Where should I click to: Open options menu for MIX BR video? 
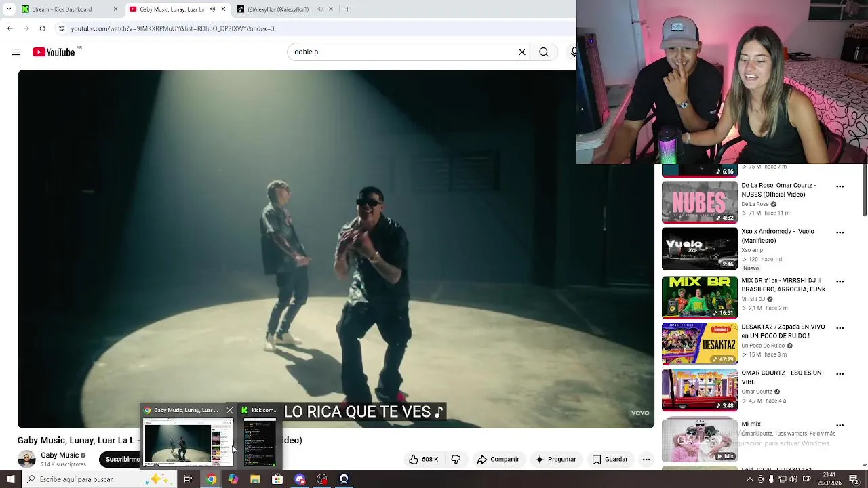[x=840, y=281]
